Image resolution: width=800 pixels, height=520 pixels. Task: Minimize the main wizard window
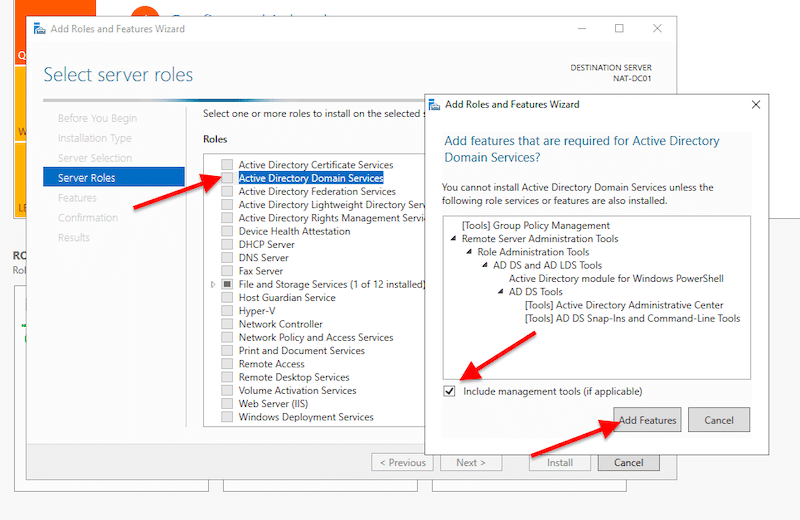tap(582, 29)
